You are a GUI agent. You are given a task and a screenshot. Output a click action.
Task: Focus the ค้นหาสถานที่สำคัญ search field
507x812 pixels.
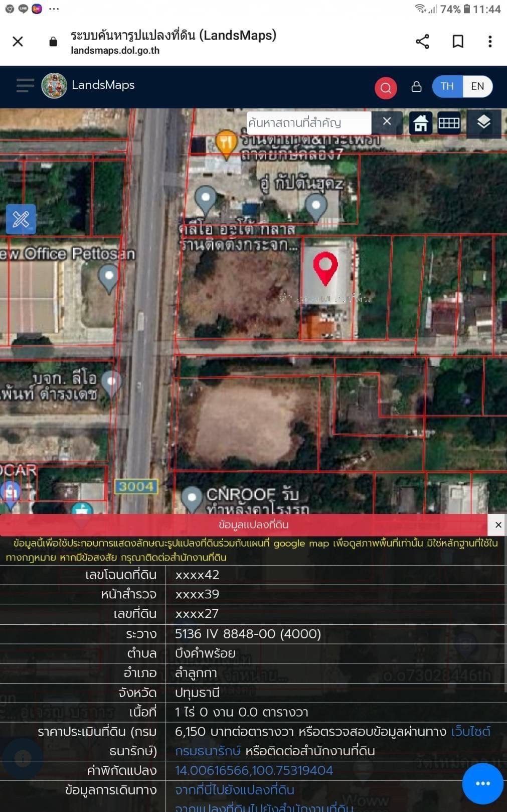tap(308, 122)
